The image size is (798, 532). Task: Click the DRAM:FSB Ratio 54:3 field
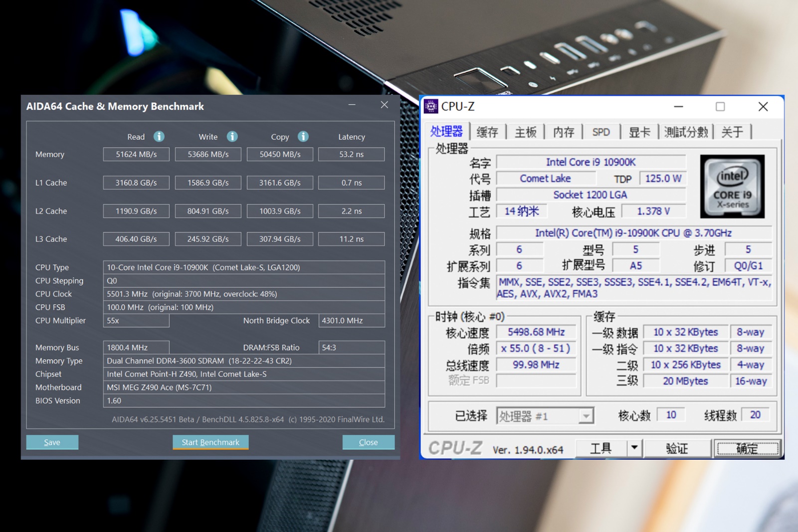[352, 348]
